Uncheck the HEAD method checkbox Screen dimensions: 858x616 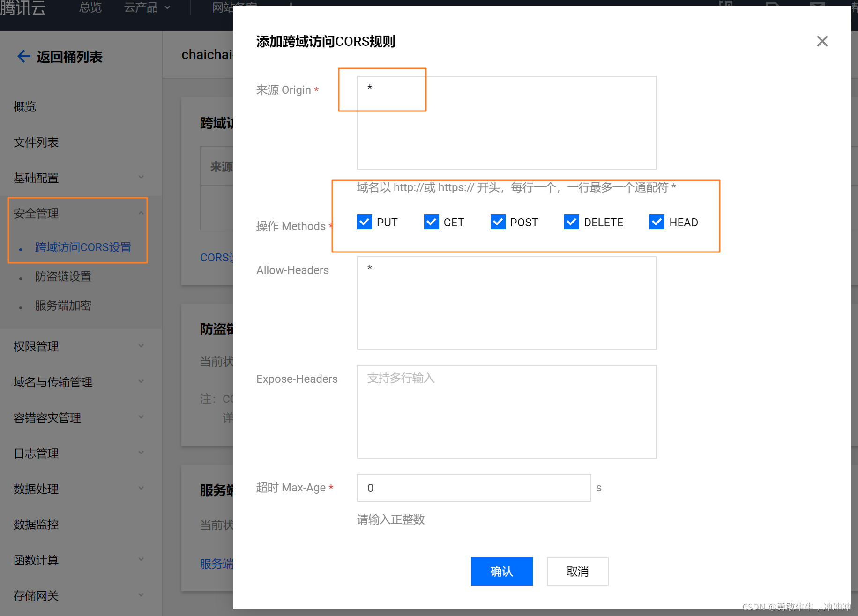click(x=657, y=222)
